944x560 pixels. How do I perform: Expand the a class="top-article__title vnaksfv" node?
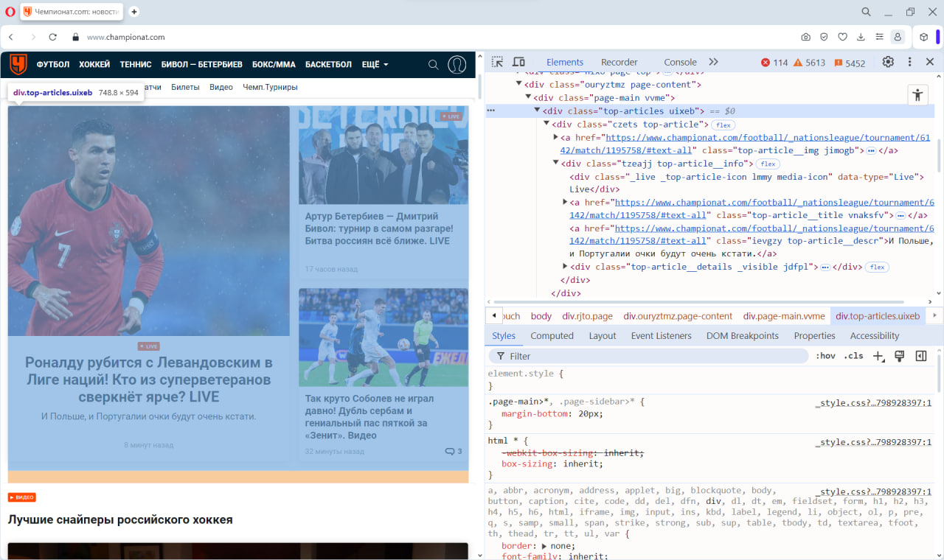[x=565, y=202]
